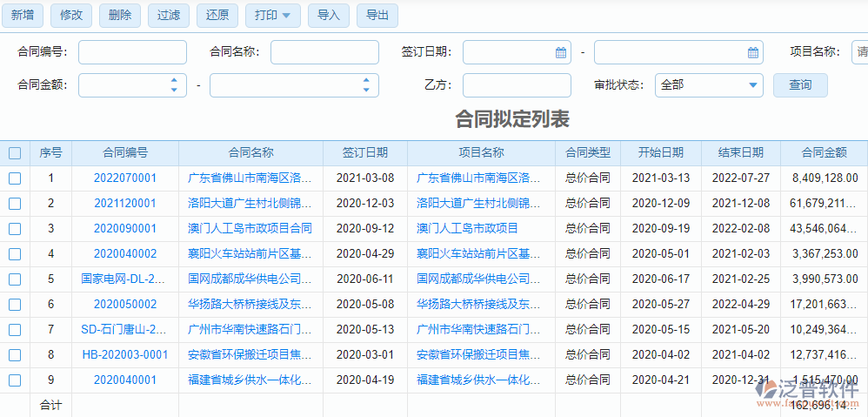Open the start signing date calendar icon
This screenshot has height=417, width=868.
coord(561,52)
